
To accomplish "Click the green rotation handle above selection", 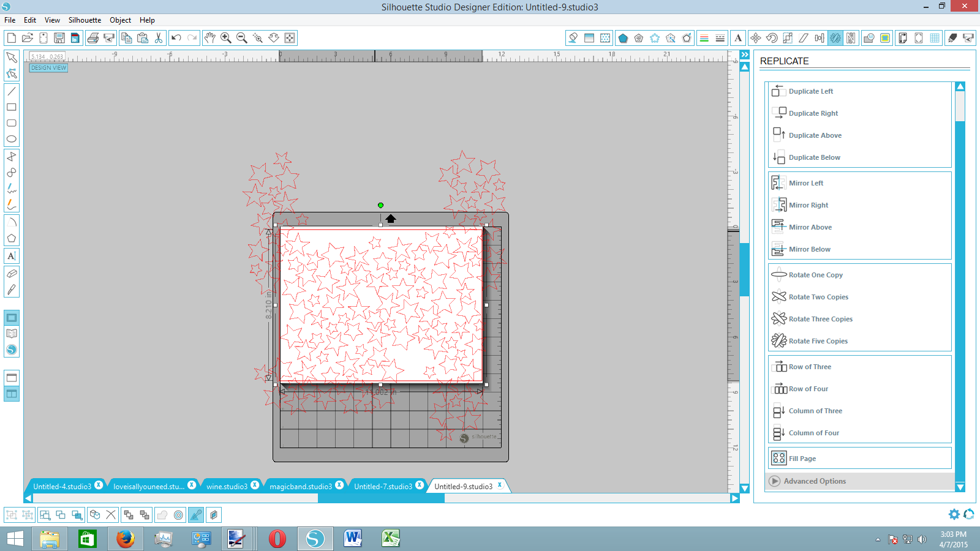I will (x=380, y=206).
